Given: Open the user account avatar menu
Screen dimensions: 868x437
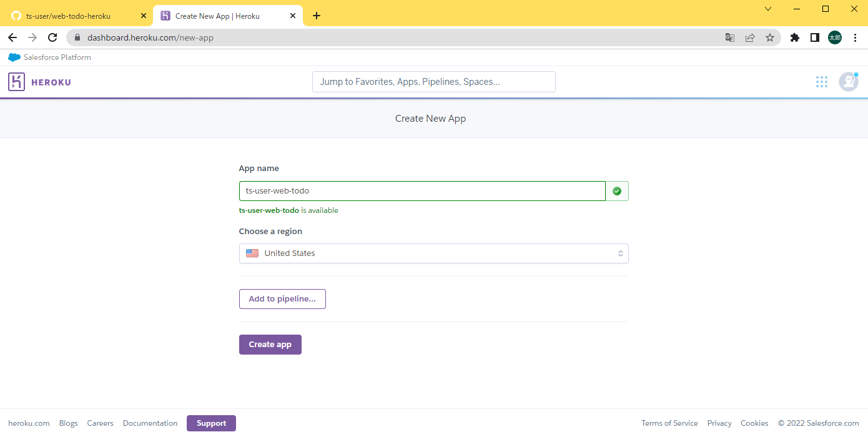Looking at the screenshot, I should point(848,82).
